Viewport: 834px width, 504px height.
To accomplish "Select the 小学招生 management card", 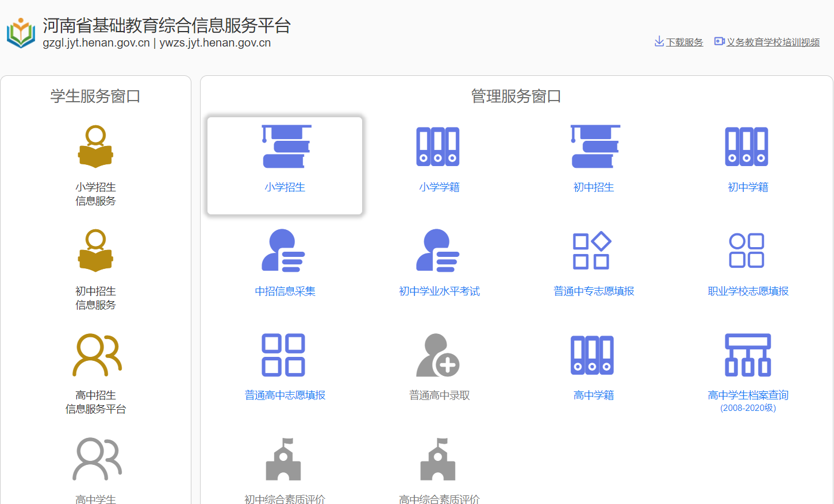I will 285,166.
